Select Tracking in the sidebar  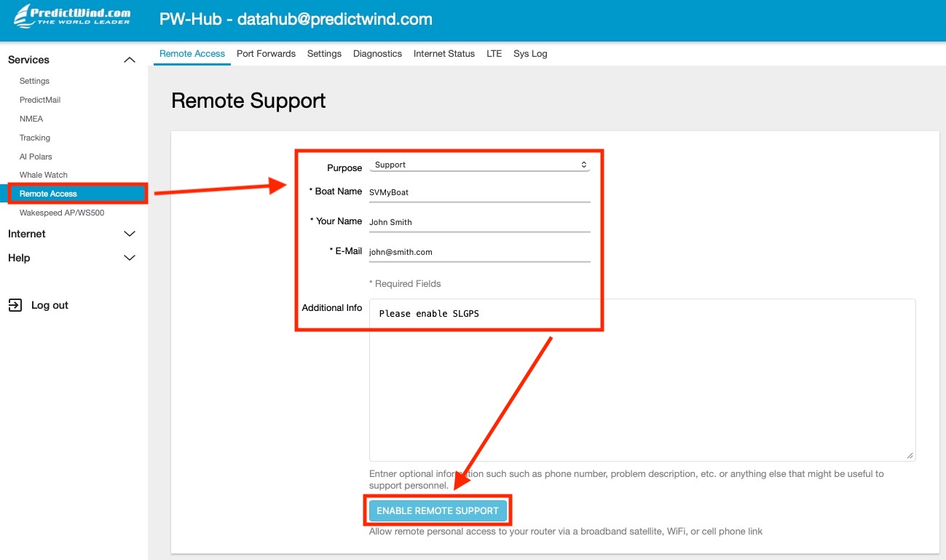35,138
